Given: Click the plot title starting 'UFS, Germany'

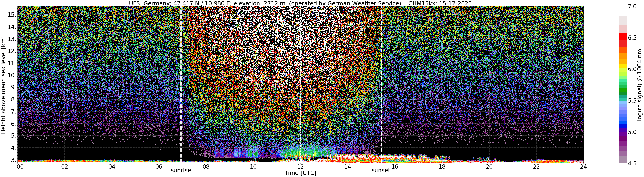Looking at the screenshot, I should click(x=300, y=3).
